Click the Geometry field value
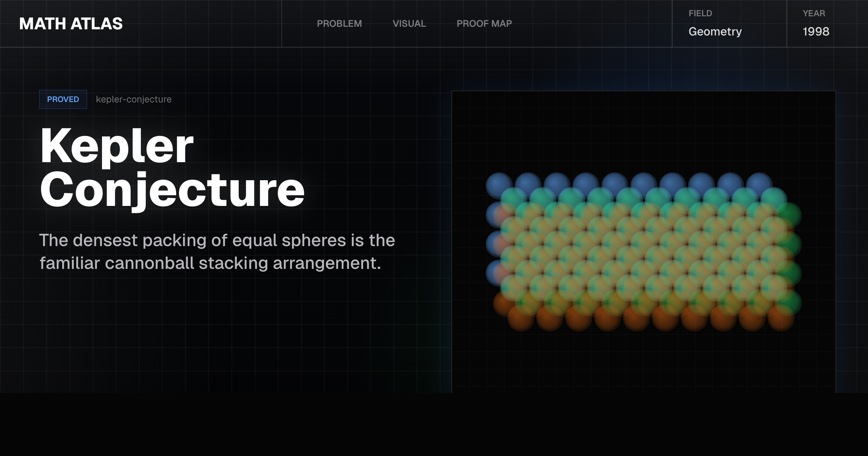868x456 pixels. pos(715,31)
